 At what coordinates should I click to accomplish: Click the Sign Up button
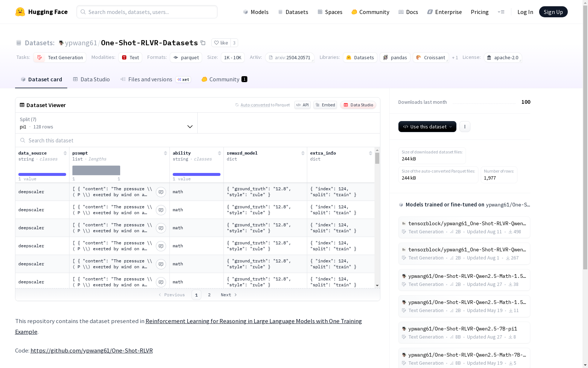[x=553, y=12]
